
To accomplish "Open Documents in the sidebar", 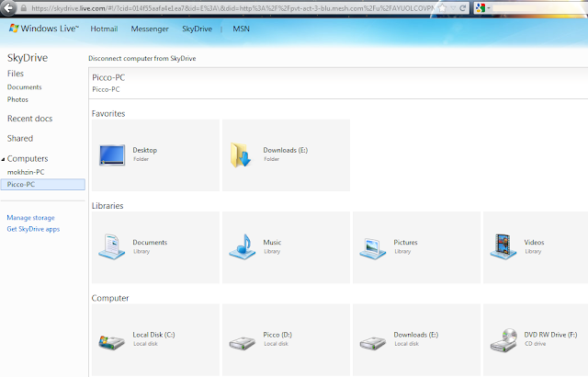I will point(25,87).
